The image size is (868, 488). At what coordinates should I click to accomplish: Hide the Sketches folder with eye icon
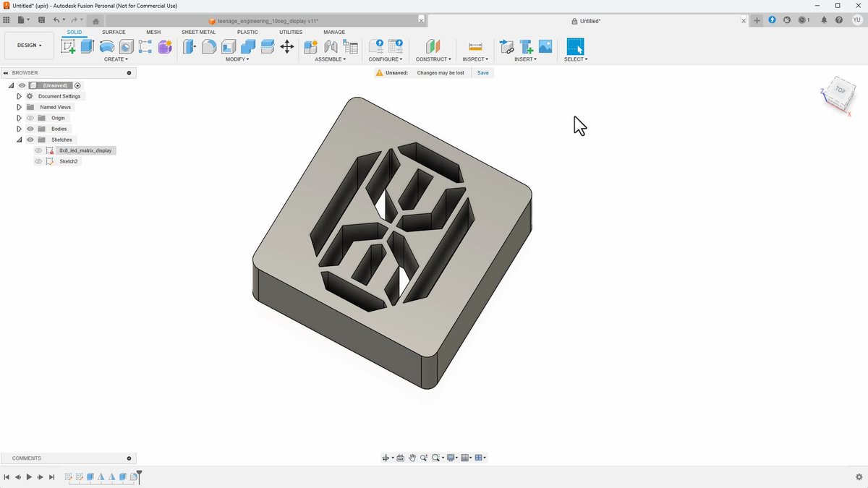point(30,140)
